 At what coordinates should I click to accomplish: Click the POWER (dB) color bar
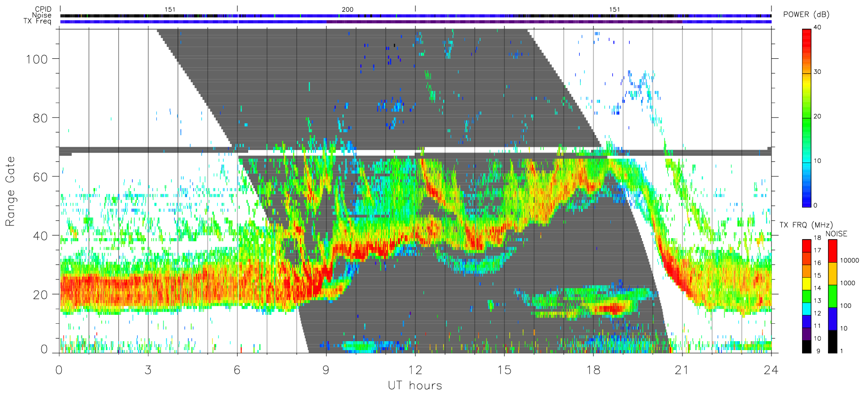tap(806, 118)
